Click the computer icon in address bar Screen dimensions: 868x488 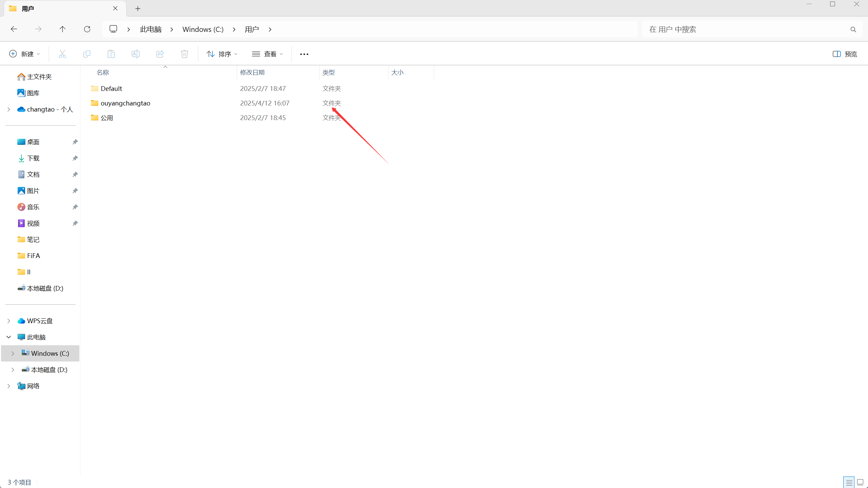pos(113,29)
